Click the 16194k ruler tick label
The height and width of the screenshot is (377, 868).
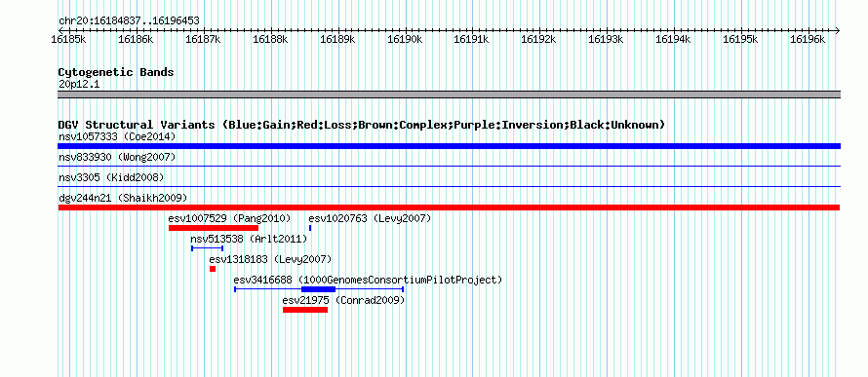click(x=674, y=39)
